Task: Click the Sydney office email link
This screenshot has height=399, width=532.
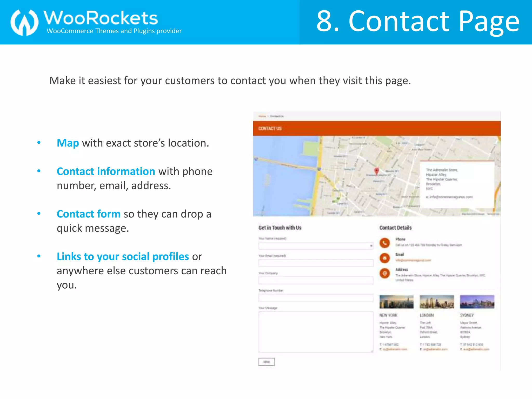Action: 476,349
